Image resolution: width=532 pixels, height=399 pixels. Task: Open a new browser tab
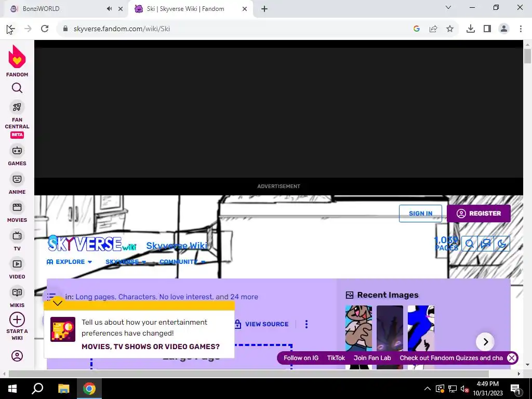tap(264, 9)
